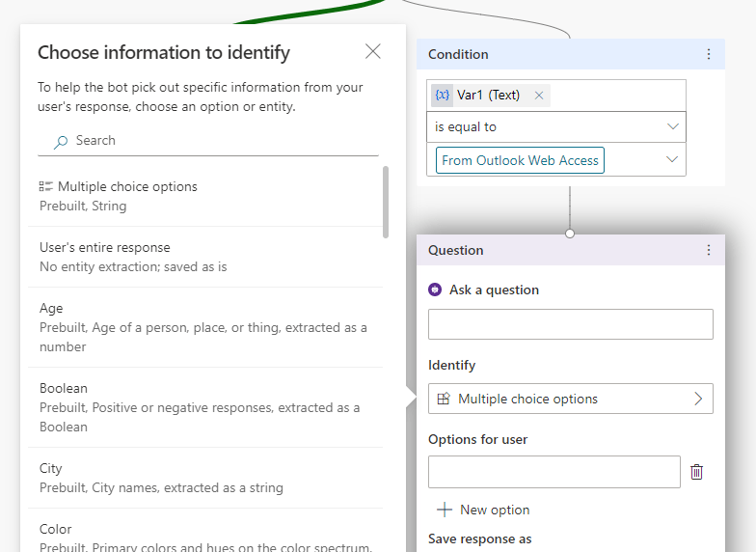The width and height of the screenshot is (756, 552).
Task: Delete the user option with trash icon
Action: coord(697,472)
